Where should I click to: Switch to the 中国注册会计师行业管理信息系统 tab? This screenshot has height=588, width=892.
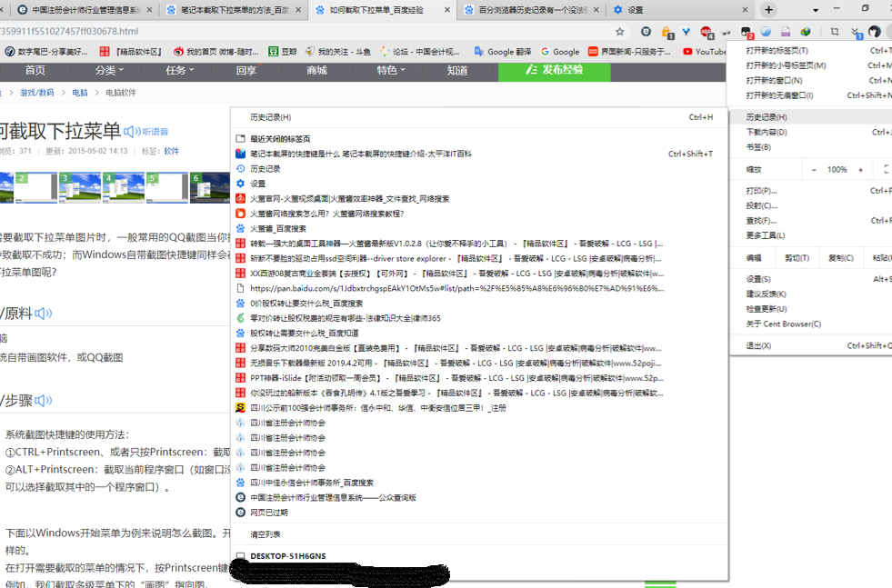click(x=85, y=10)
